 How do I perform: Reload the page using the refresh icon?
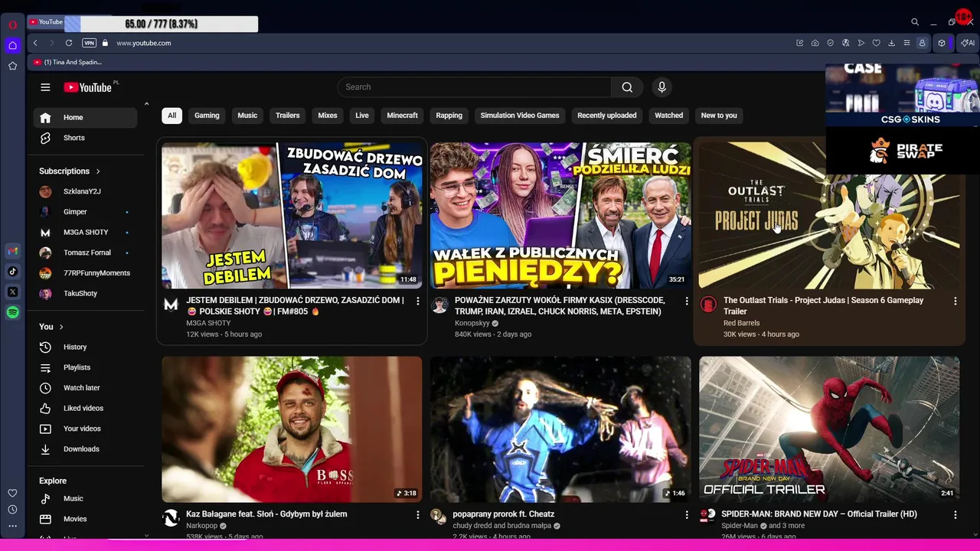pos(69,43)
